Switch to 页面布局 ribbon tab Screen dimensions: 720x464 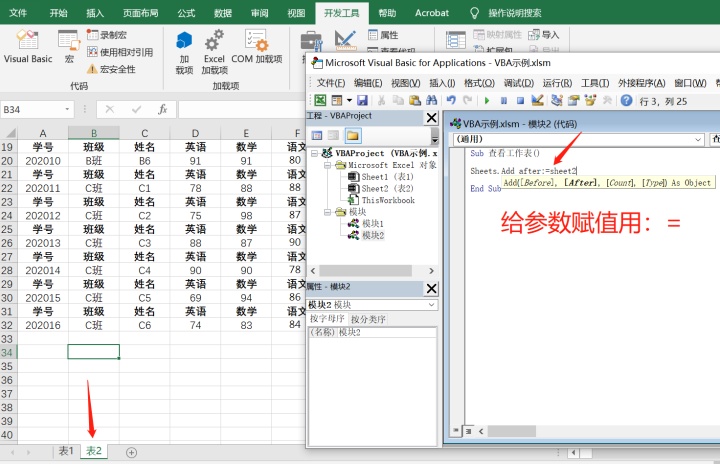[x=141, y=13]
